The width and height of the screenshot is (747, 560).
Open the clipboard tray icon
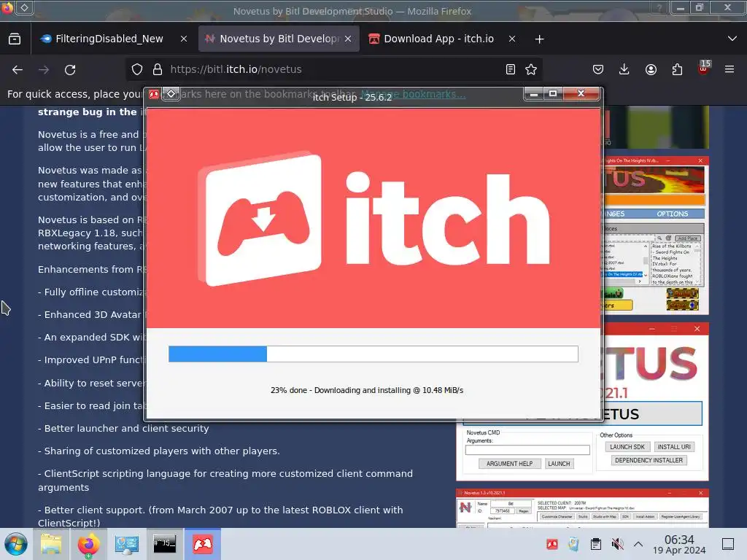[595, 544]
